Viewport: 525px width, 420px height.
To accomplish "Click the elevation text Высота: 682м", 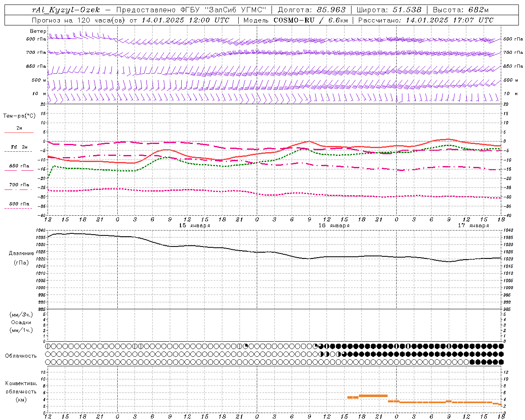I will [461, 10].
